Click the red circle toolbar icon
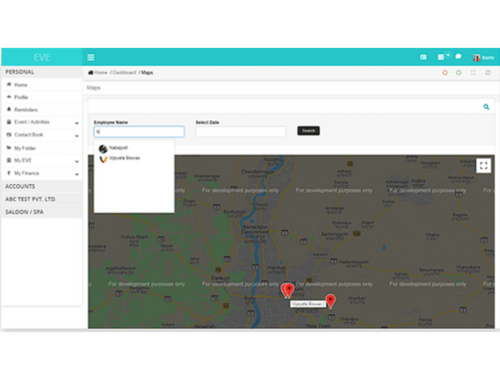This screenshot has width=500, height=375. (445, 73)
